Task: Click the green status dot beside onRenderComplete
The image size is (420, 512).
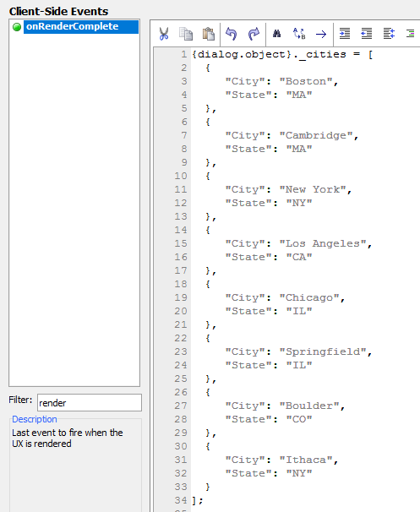Action: pos(17,27)
